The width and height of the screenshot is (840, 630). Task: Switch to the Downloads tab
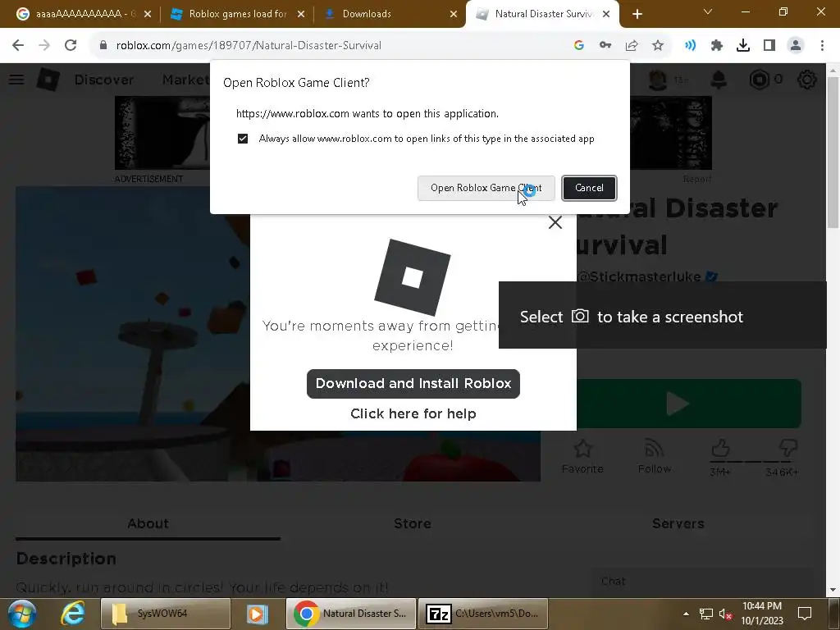390,14
